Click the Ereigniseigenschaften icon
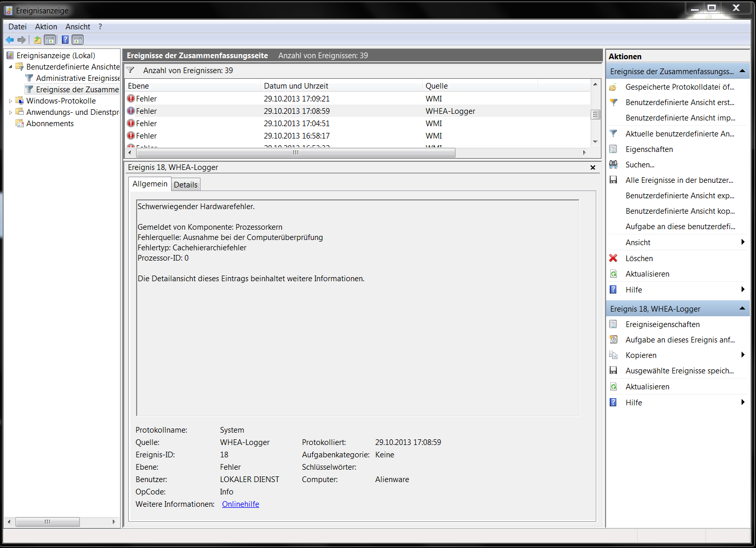The width and height of the screenshot is (756, 548). [613, 324]
